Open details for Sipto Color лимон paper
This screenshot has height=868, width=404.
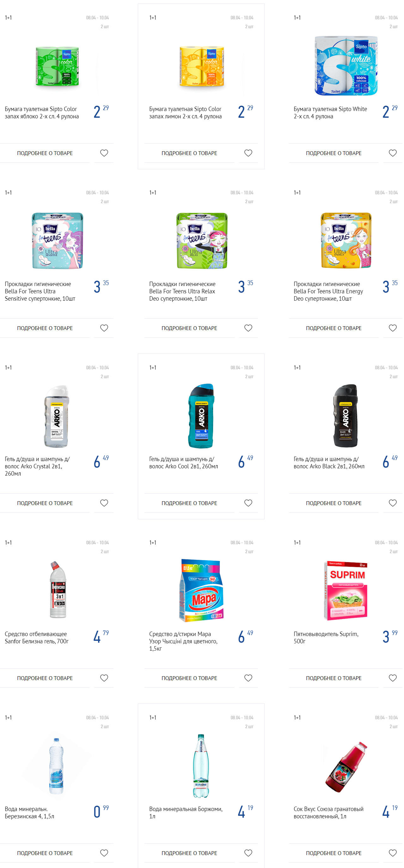pyautogui.click(x=190, y=153)
